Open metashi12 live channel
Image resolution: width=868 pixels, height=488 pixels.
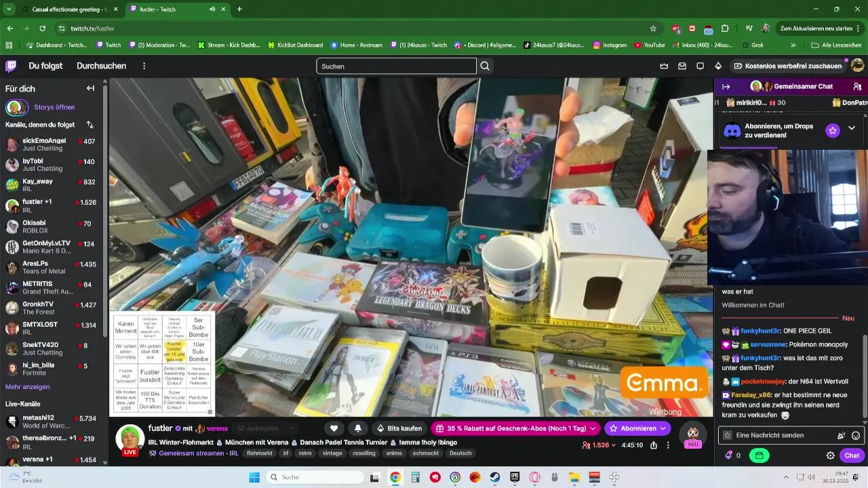click(x=53, y=422)
